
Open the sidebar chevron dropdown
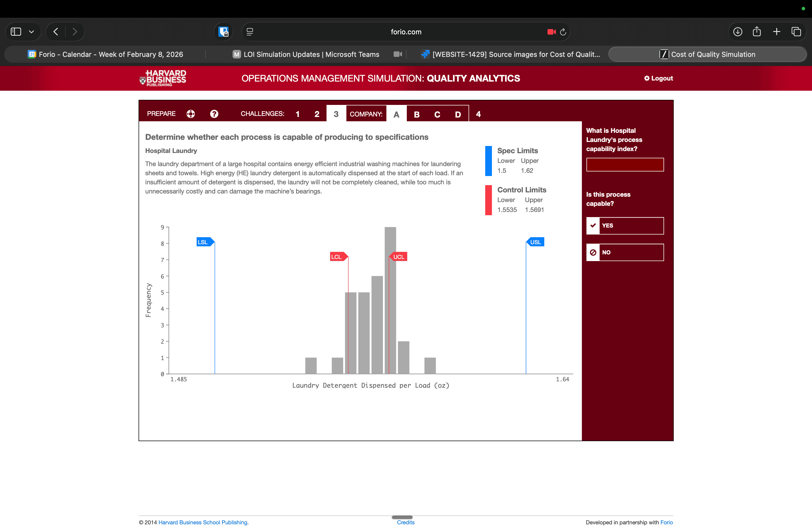(x=32, y=31)
